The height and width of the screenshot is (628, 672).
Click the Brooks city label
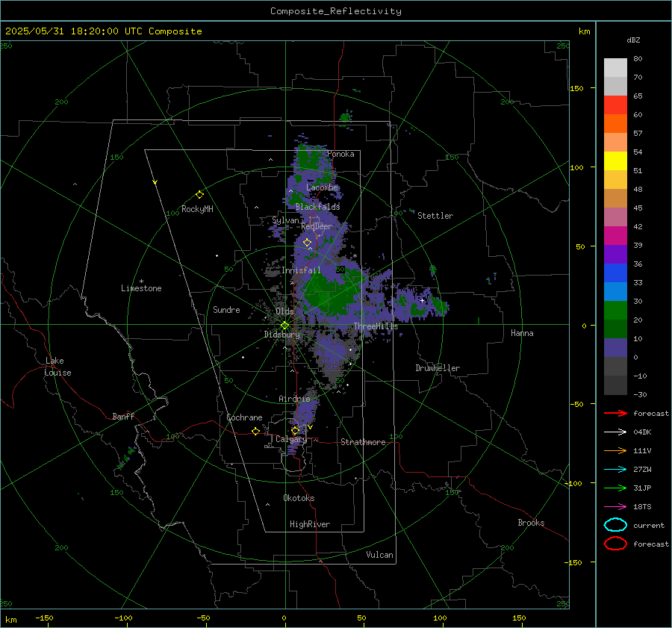coord(531,523)
